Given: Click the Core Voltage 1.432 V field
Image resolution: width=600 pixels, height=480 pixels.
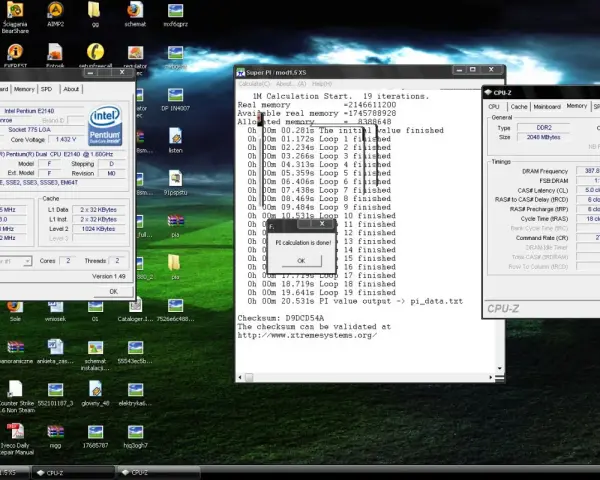Looking at the screenshot, I should tap(66, 140).
